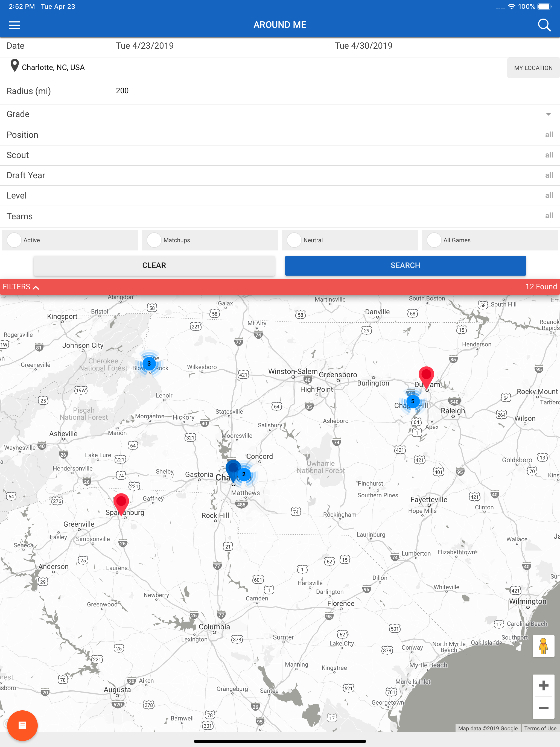This screenshot has width=560, height=747.
Task: Click the Raleigh label on map
Action: (x=453, y=411)
